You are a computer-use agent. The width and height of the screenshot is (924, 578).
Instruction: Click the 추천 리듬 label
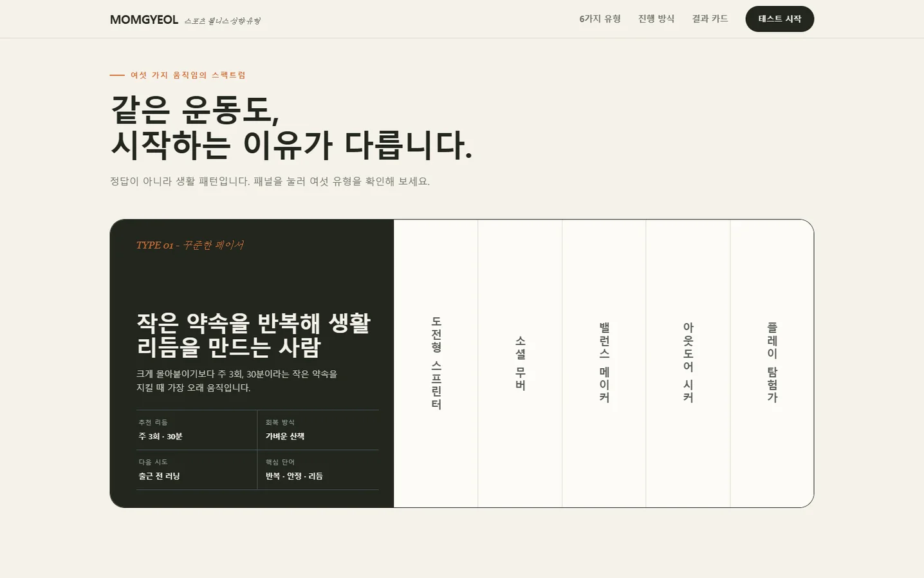153,422
